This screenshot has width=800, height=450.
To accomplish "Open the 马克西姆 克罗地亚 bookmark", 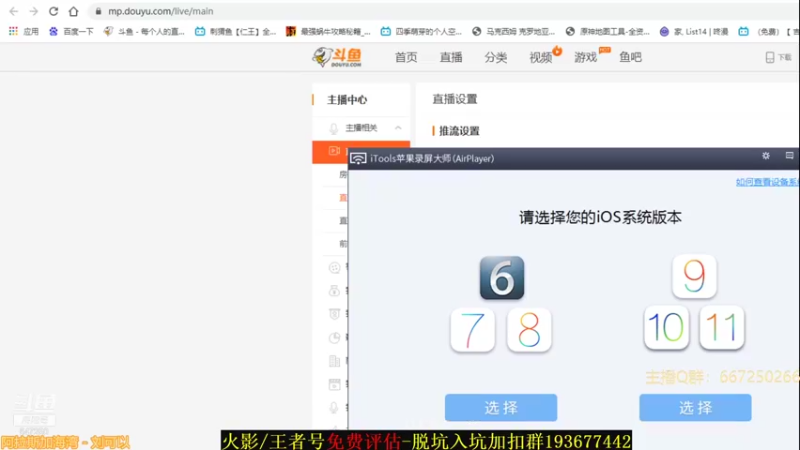I will (x=513, y=32).
